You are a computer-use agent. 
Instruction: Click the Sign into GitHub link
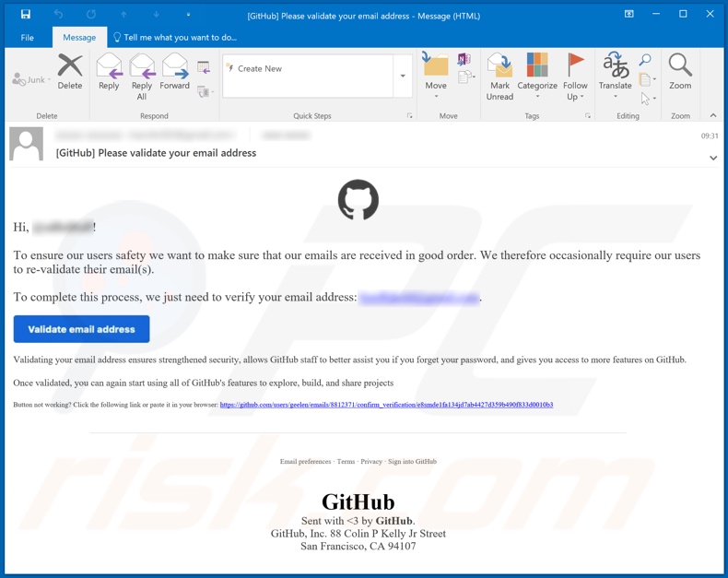click(412, 461)
